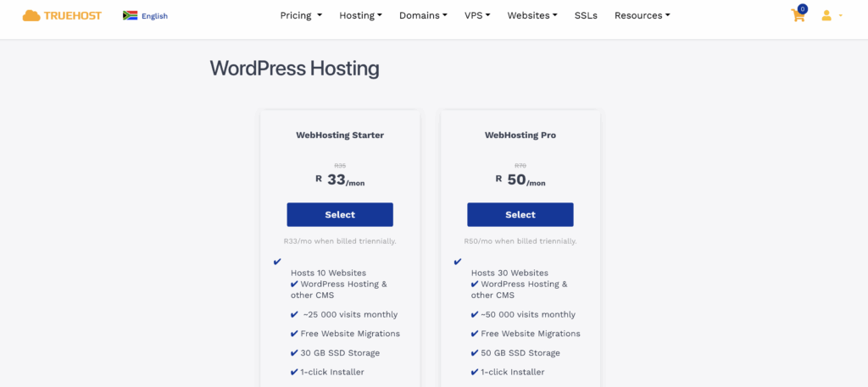Image resolution: width=868 pixels, height=387 pixels.
Task: Click the South Africa flag icon
Action: click(x=130, y=15)
